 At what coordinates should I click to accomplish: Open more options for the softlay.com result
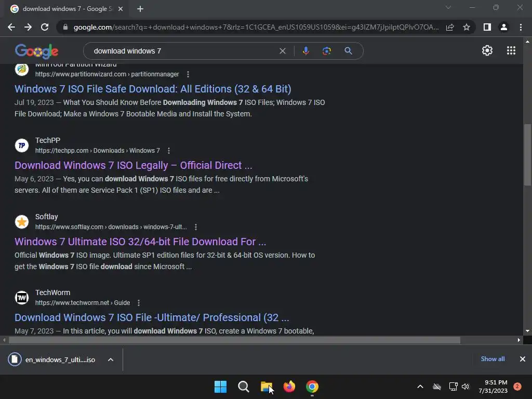click(196, 227)
